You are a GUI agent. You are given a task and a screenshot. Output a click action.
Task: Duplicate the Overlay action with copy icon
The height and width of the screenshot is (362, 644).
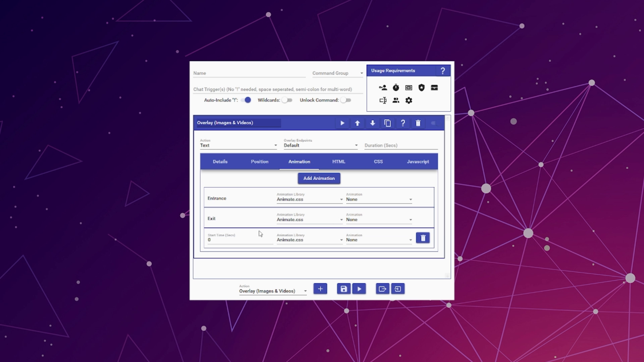(388, 123)
